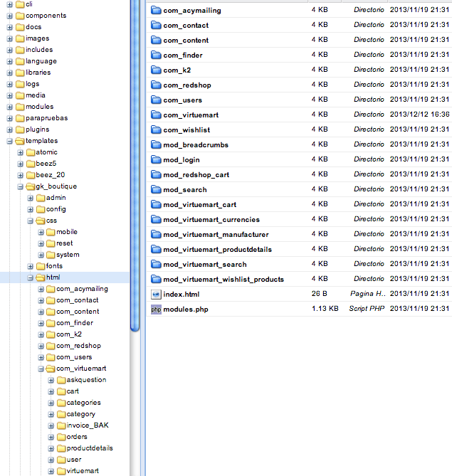452x476 pixels.
Task: Select the user folder in tree
Action: pyautogui.click(x=74, y=460)
